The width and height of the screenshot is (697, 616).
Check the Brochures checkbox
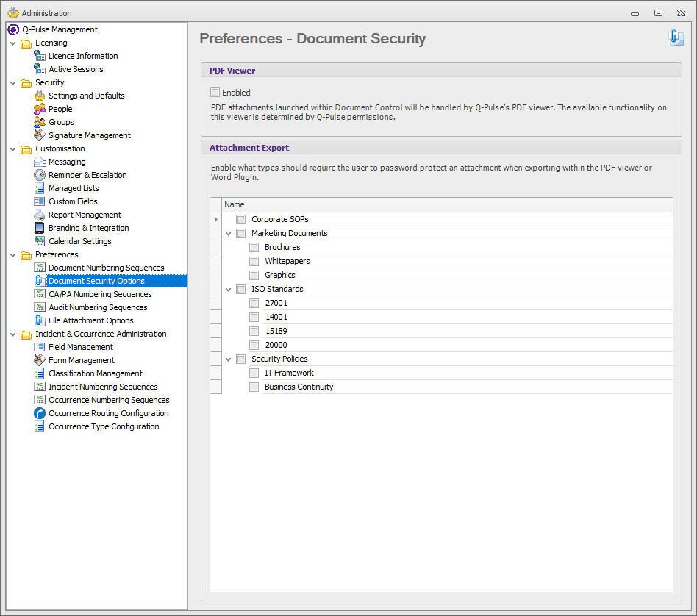click(254, 247)
